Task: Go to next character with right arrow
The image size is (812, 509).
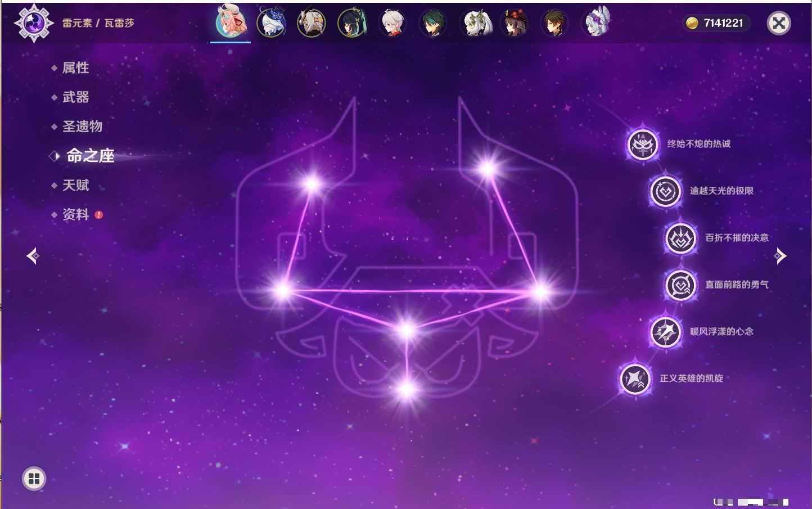Action: pos(779,256)
